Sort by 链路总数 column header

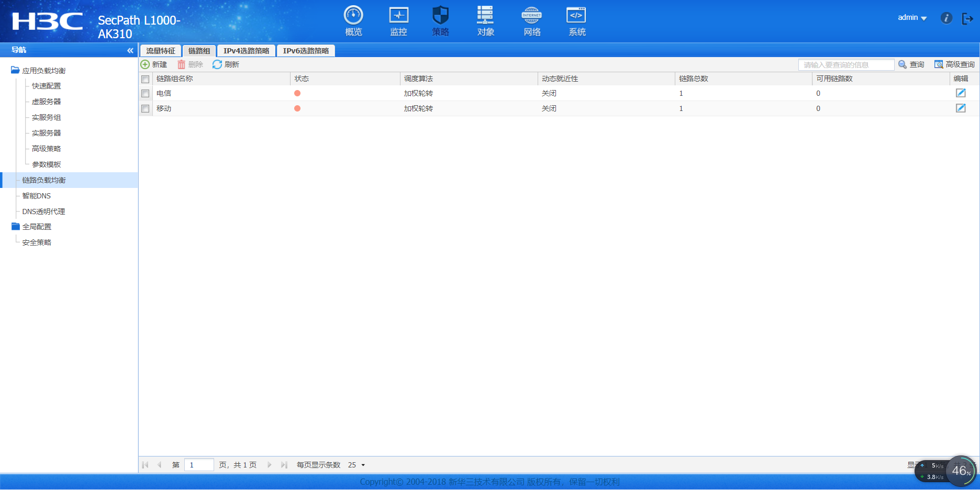coord(743,79)
